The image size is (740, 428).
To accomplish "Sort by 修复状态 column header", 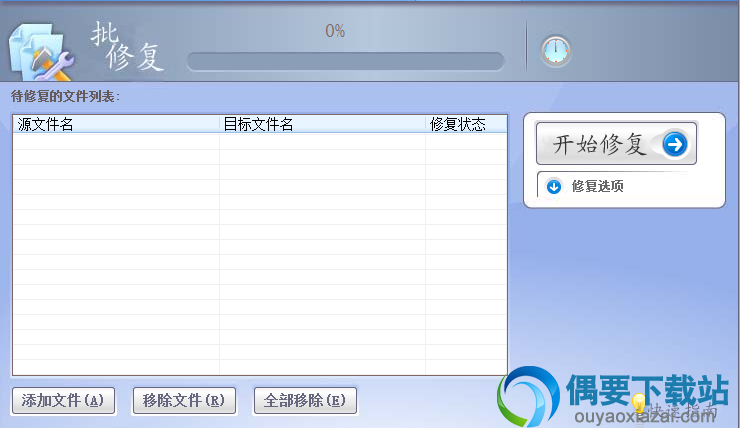I will pos(466,125).
